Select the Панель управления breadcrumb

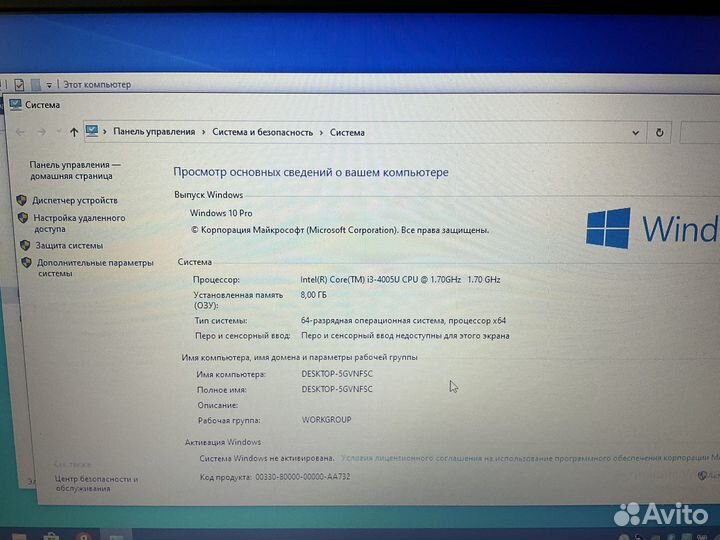[154, 132]
